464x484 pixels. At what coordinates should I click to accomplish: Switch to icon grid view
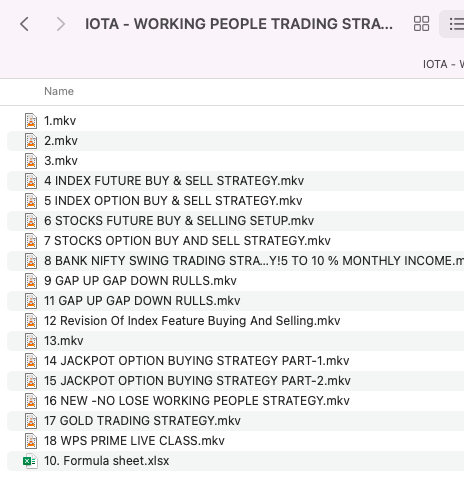pos(421,24)
